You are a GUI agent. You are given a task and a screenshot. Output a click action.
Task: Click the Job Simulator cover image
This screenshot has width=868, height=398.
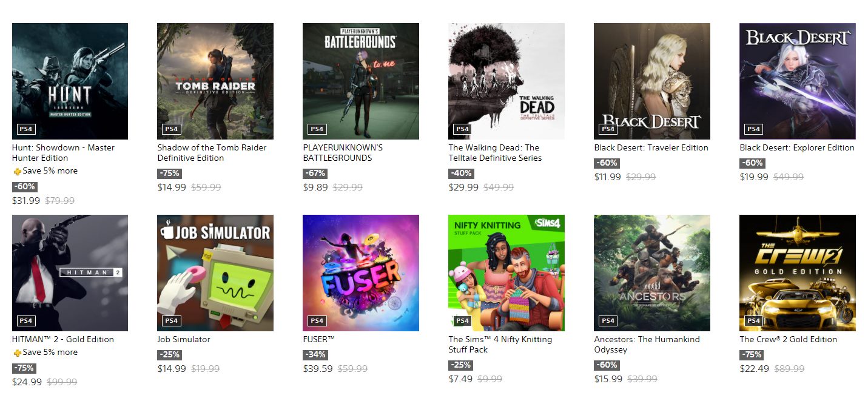tap(215, 273)
